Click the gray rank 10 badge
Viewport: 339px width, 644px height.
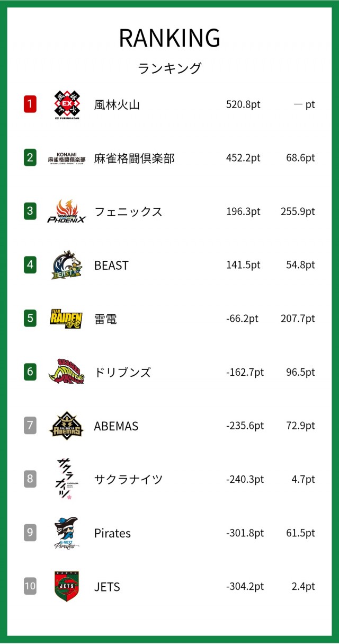click(30, 587)
